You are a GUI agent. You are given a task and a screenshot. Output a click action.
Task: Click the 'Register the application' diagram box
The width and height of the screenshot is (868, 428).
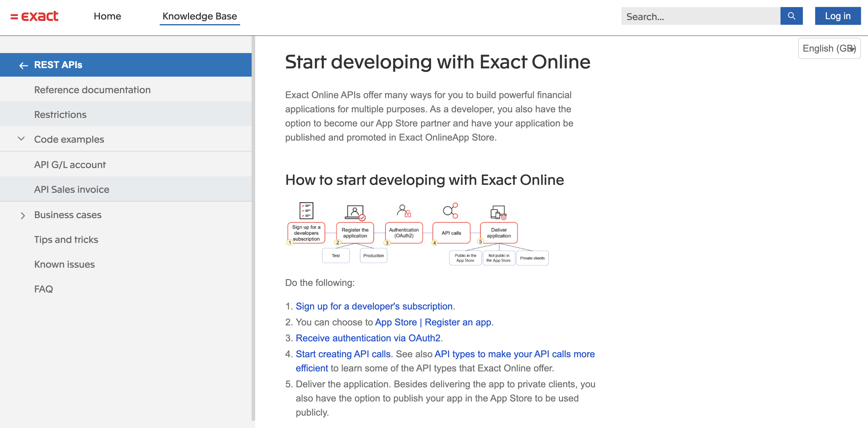point(355,233)
